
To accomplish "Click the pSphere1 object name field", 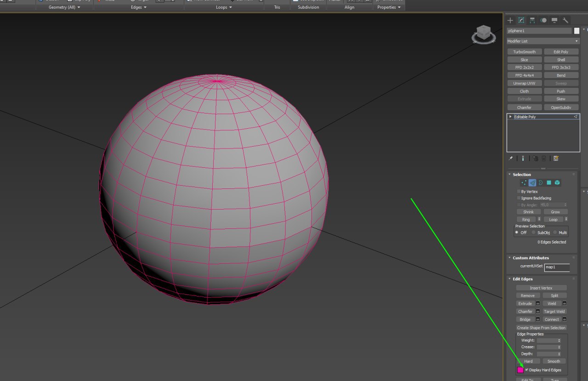I will [x=539, y=31].
